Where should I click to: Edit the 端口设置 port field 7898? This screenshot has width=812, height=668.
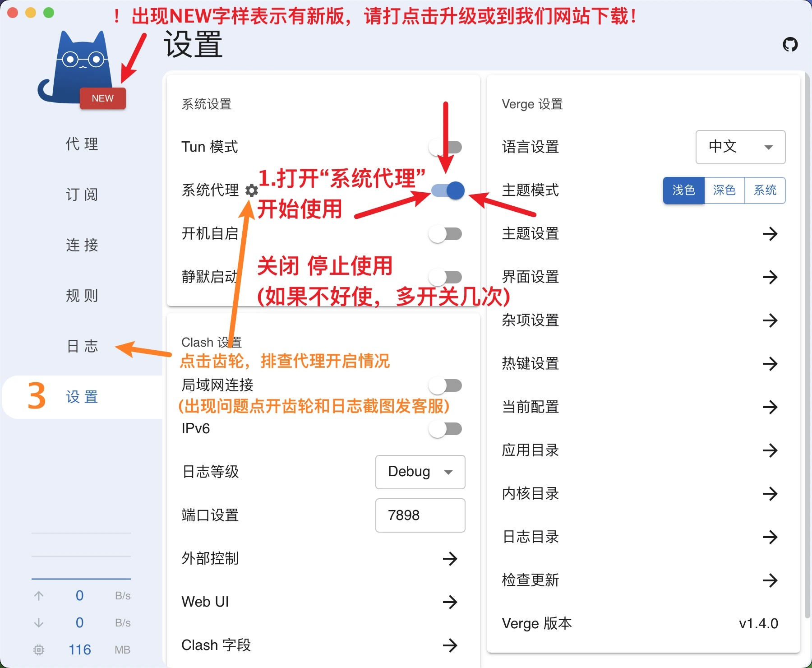pos(420,515)
